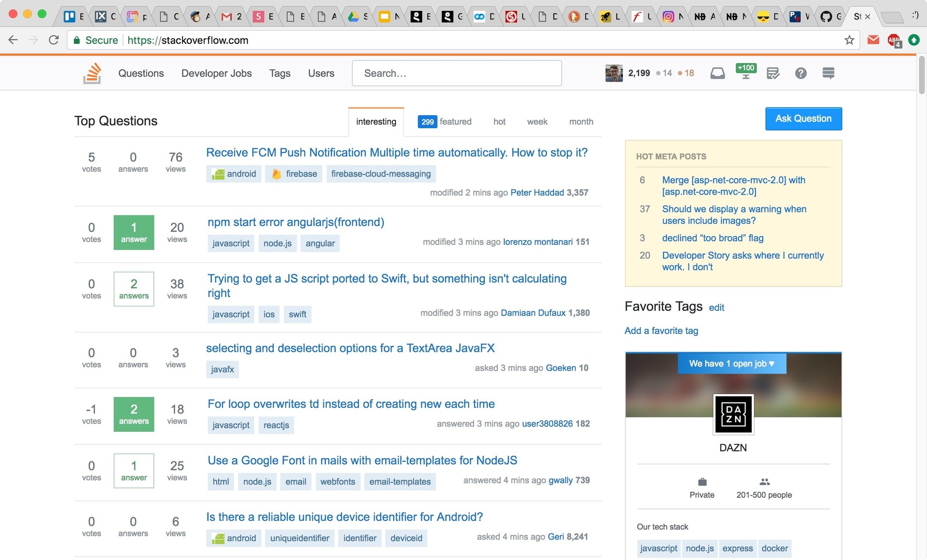Select the hot questions tab

tap(499, 122)
